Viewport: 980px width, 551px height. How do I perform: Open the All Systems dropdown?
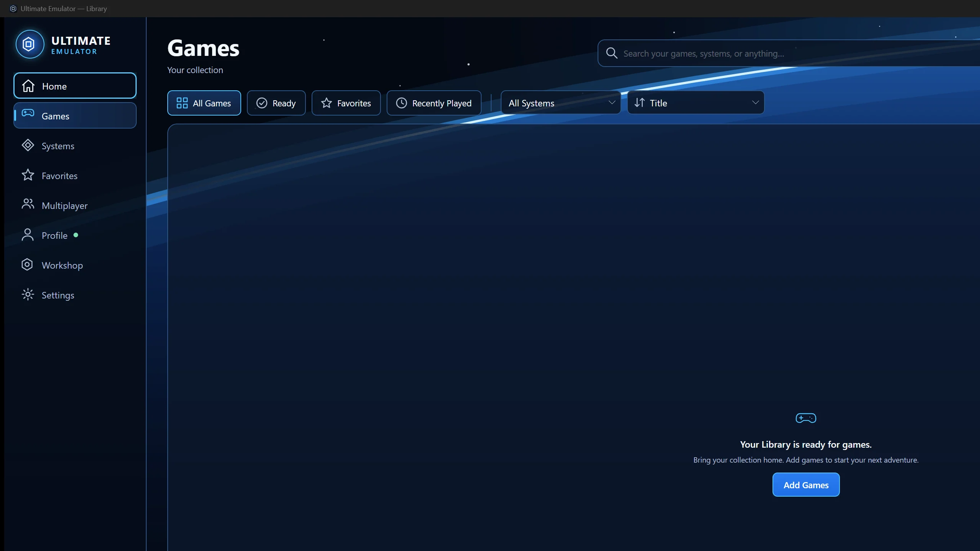[x=560, y=103]
